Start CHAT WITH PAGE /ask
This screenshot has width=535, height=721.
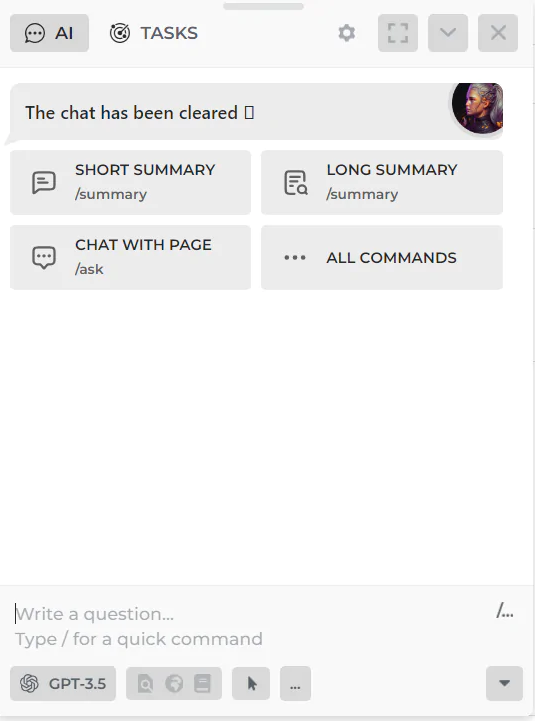[x=131, y=257]
